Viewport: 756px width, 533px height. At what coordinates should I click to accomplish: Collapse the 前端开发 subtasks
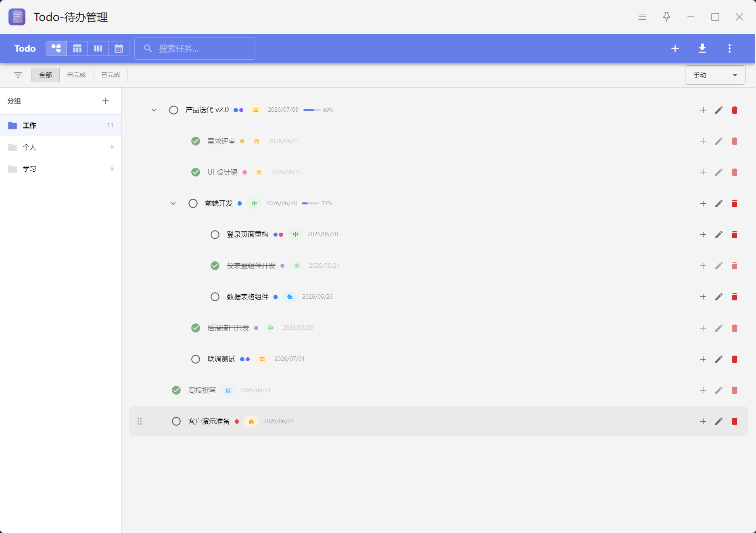[x=173, y=204]
